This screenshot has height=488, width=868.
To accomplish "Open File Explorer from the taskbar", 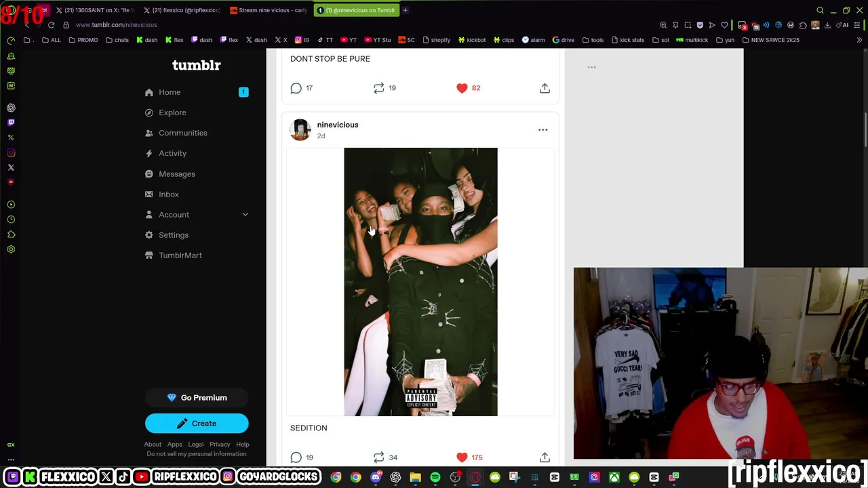I will (x=415, y=478).
